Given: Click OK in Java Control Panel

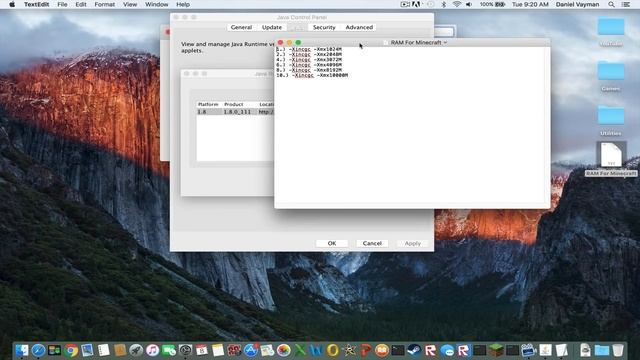Looking at the screenshot, I should tap(332, 243).
